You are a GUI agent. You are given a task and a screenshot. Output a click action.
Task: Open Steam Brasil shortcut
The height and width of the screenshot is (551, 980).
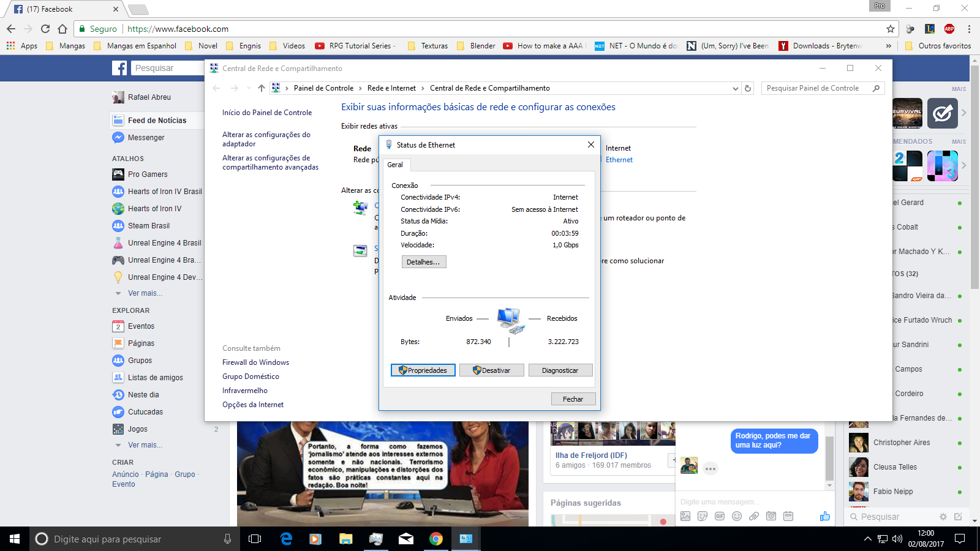click(x=149, y=226)
